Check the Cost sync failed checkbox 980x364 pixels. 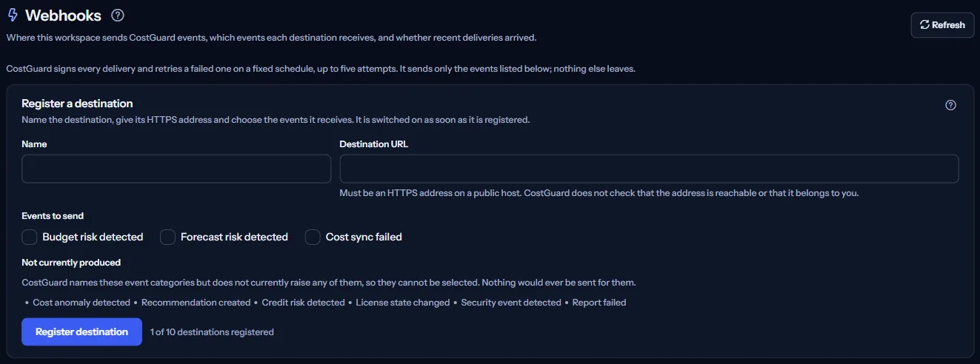pyautogui.click(x=313, y=237)
